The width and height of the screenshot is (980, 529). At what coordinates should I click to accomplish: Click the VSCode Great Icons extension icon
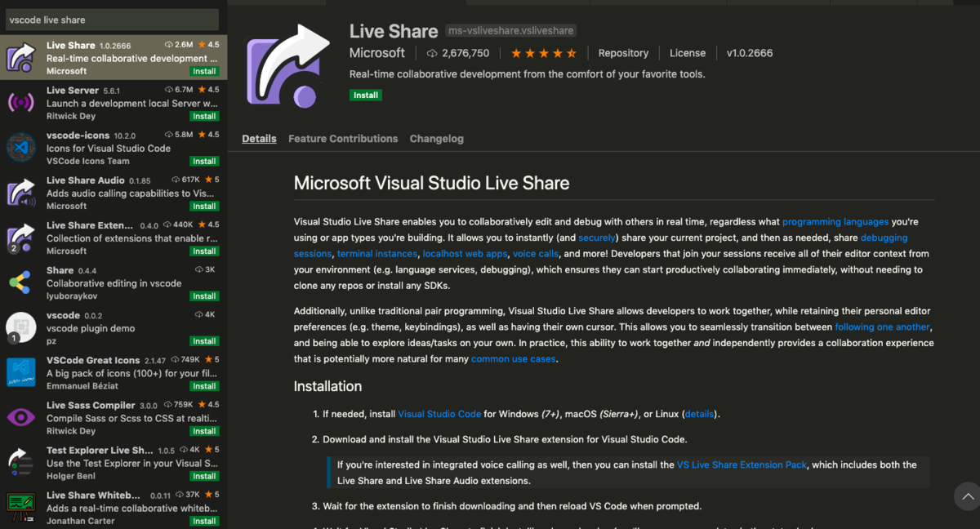click(21, 372)
